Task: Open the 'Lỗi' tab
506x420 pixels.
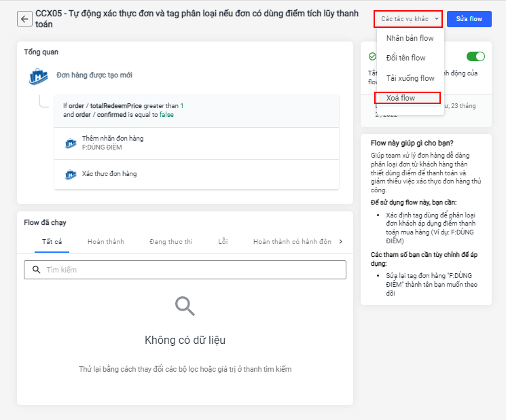Action: [x=223, y=241]
